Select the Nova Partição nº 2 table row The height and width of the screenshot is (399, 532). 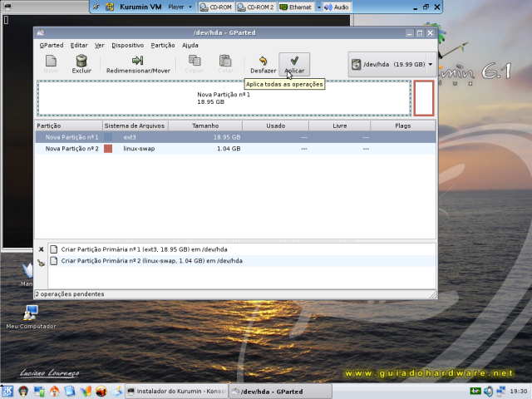235,149
